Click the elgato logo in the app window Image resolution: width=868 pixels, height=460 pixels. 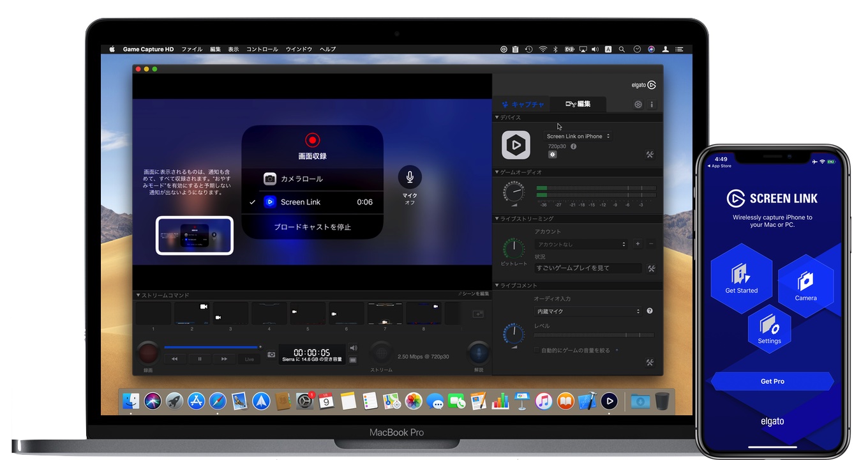pos(643,85)
